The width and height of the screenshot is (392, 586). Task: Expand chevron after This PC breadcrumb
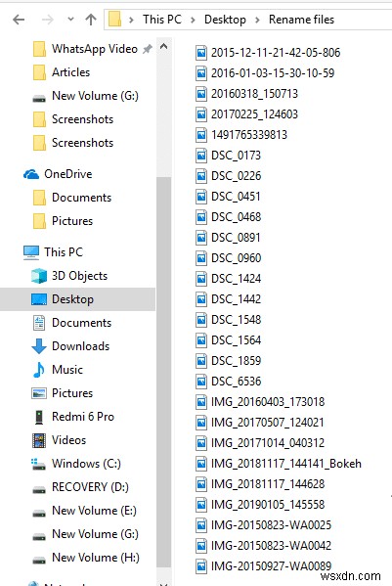tap(193, 20)
